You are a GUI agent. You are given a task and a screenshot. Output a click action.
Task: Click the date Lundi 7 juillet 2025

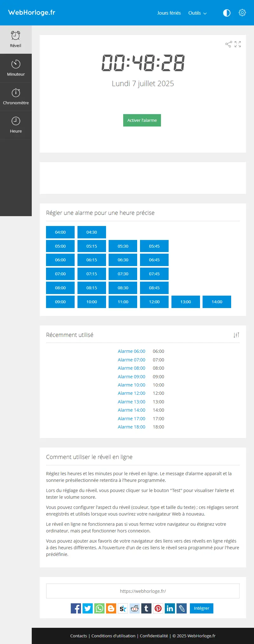pos(143,84)
